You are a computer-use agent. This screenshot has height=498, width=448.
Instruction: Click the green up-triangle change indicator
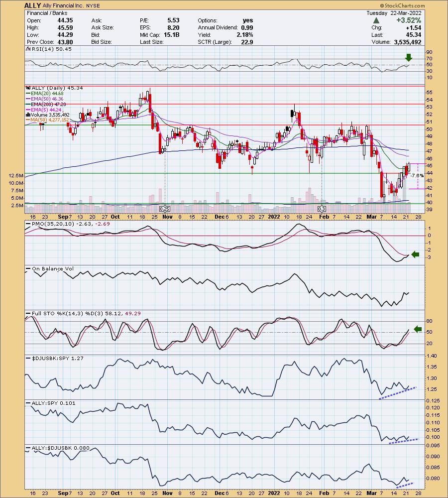(376, 20)
